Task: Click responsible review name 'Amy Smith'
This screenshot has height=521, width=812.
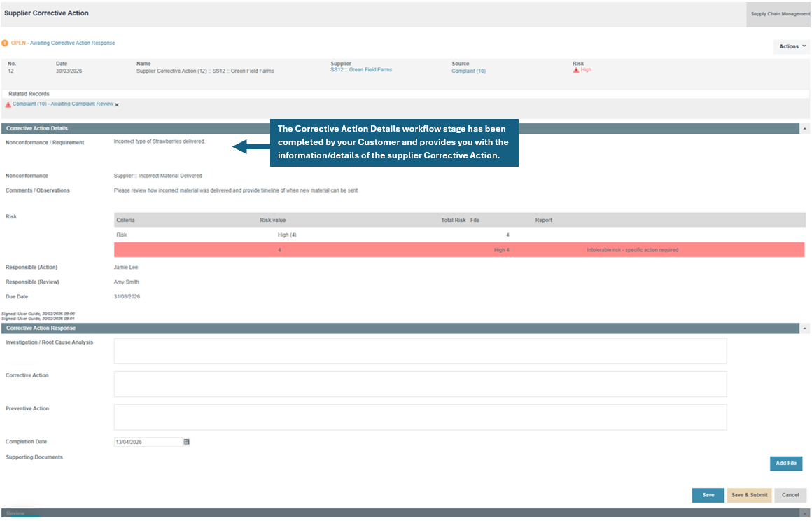Action: click(127, 282)
